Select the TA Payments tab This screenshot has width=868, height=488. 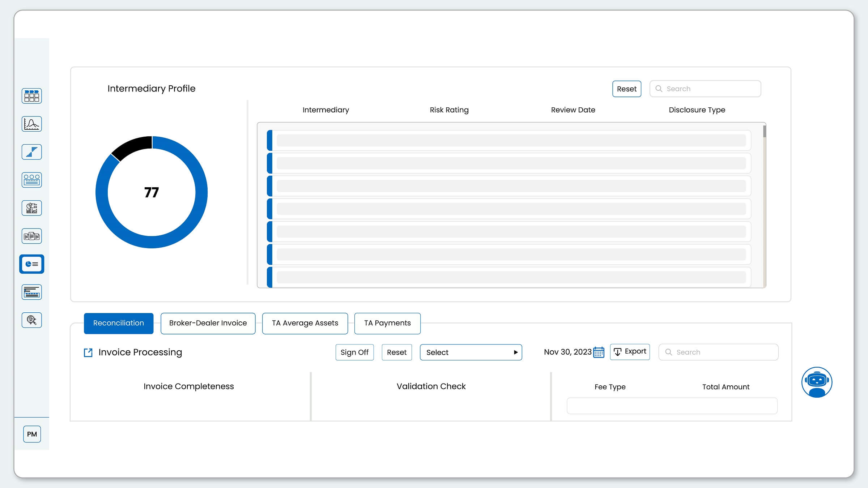(x=387, y=323)
